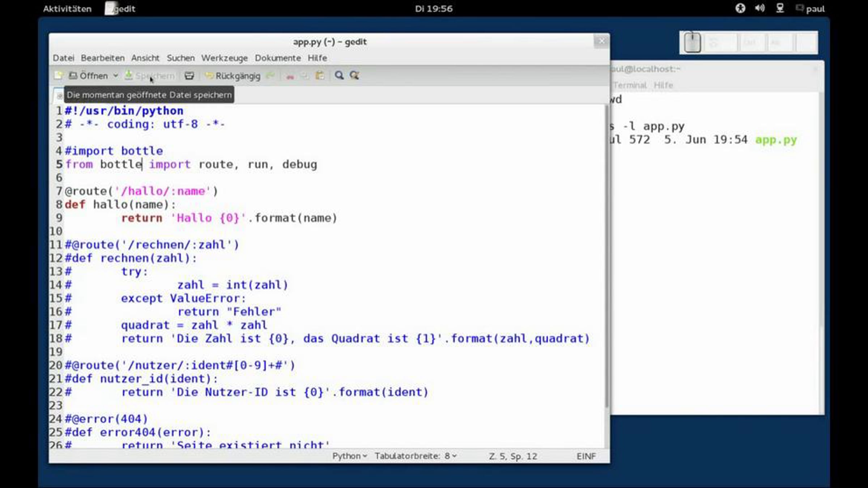Open the Tabulatorbreite width dropdown
The image size is (868, 488).
416,456
